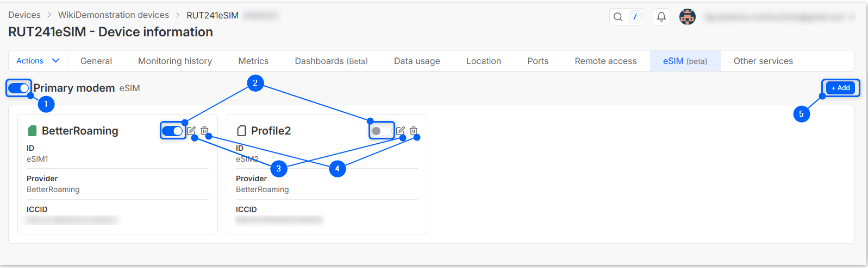Disable the BetterRoaming profile toggle
This screenshot has height=268, width=868.
[x=173, y=131]
